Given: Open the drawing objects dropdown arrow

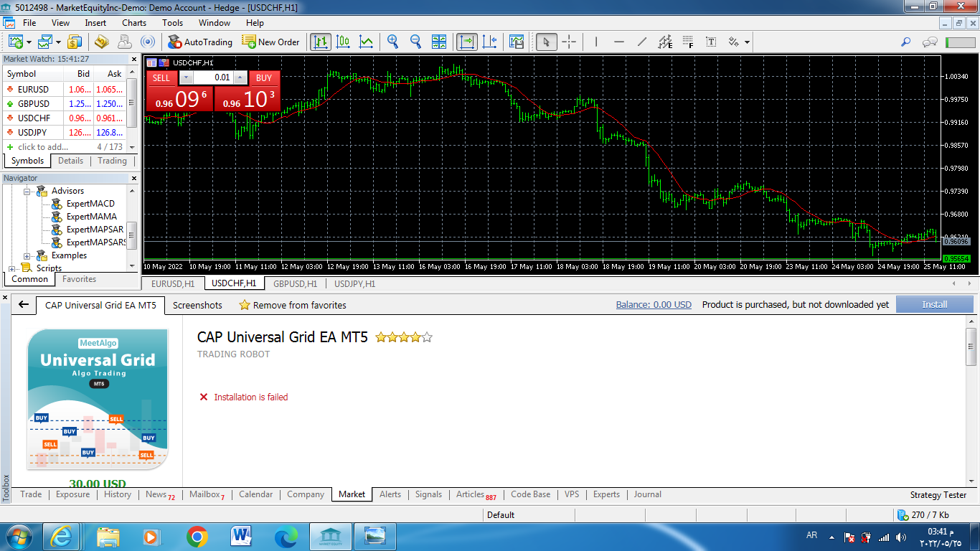Looking at the screenshot, I should pyautogui.click(x=747, y=42).
